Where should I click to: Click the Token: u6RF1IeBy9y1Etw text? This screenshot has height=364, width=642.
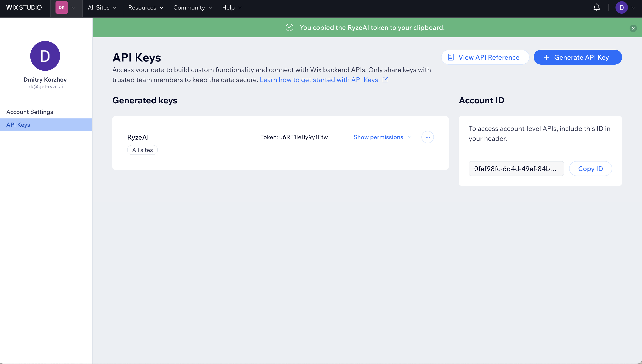(294, 137)
